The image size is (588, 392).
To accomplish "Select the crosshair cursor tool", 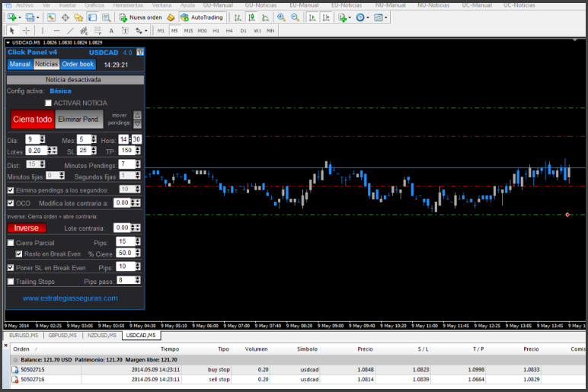I will [x=26, y=30].
